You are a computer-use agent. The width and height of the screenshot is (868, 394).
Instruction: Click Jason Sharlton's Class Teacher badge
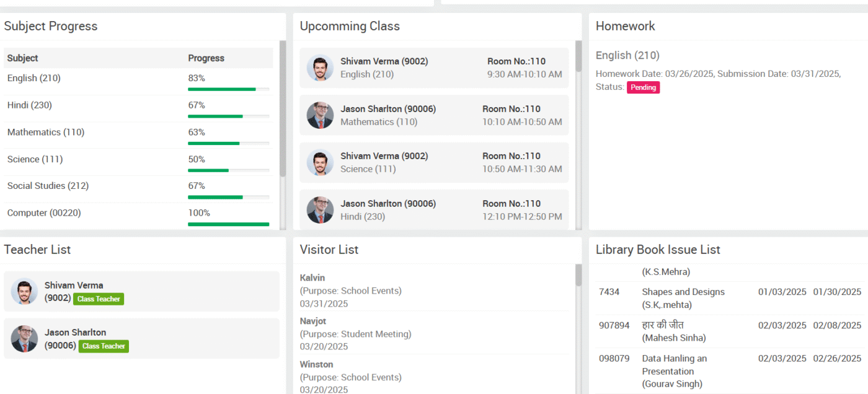coord(104,346)
